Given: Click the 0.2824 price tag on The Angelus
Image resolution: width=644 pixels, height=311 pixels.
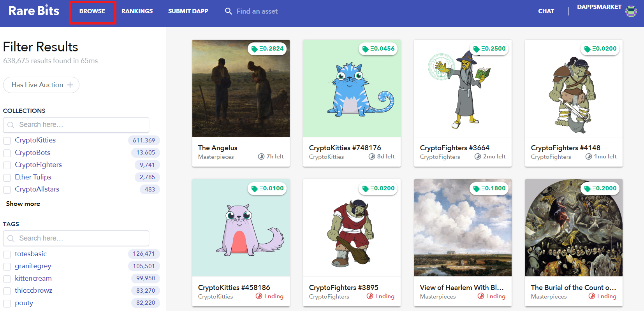Looking at the screenshot, I should 267,49.
